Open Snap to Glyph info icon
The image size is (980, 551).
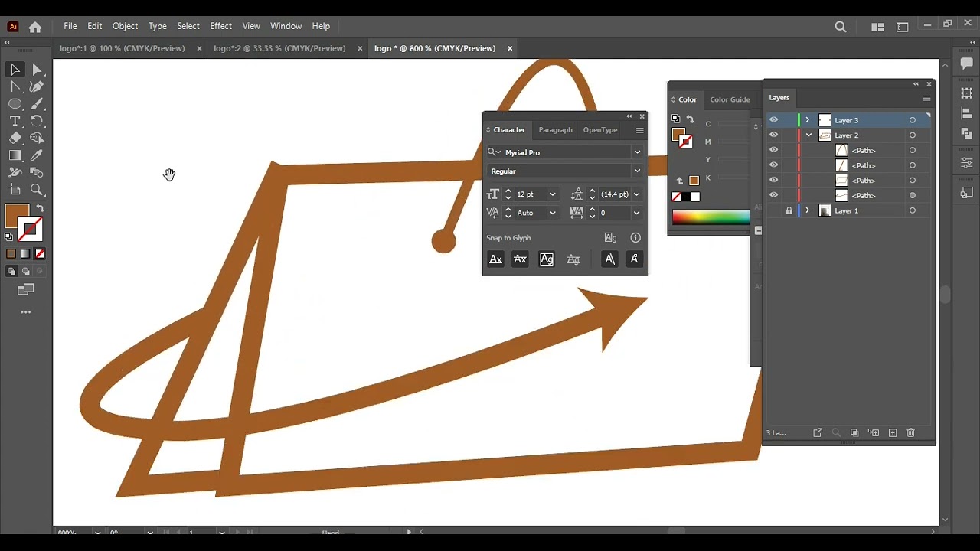635,238
